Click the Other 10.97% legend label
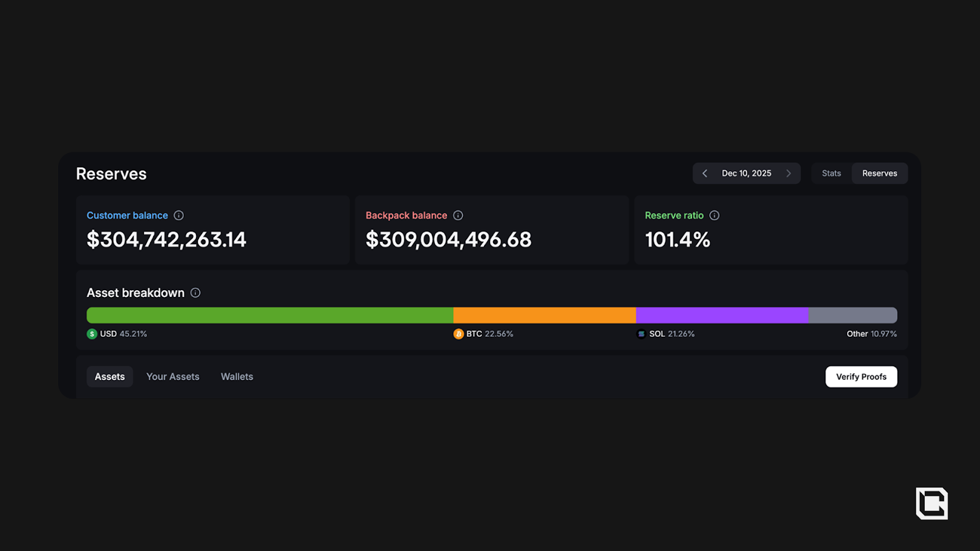Screen dimensions: 980x551 point(871,334)
